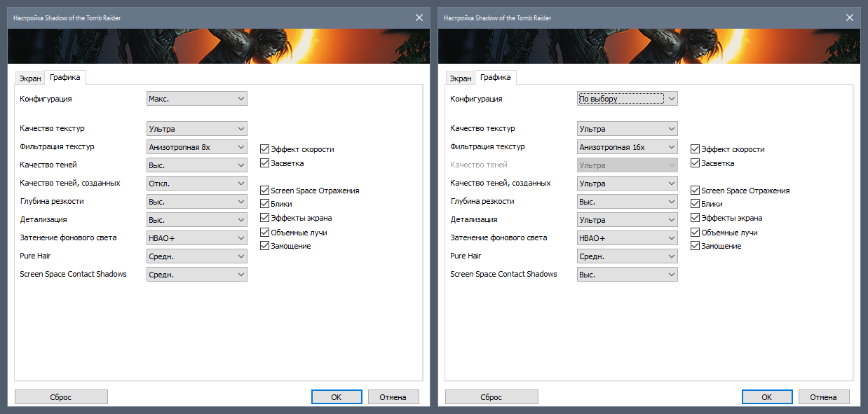The image size is (868, 414).
Task: Confirm with OK in right window
Action: pos(767,397)
